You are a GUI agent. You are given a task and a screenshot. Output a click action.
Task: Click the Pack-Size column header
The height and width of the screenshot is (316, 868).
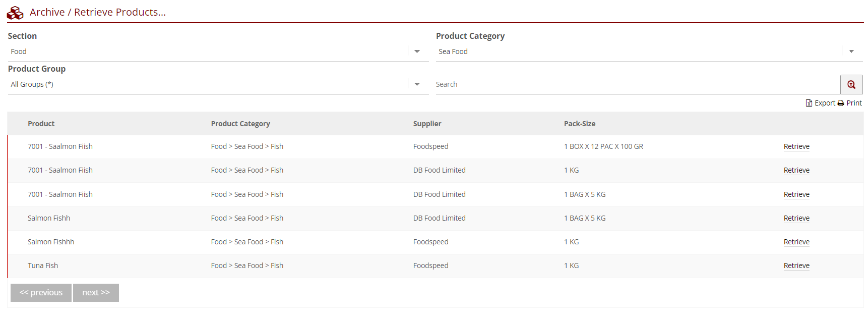coord(579,124)
